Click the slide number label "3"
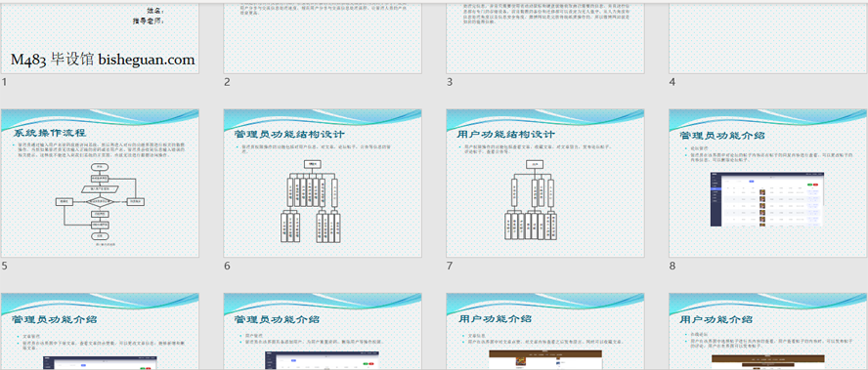The height and width of the screenshot is (370, 868). pyautogui.click(x=450, y=82)
